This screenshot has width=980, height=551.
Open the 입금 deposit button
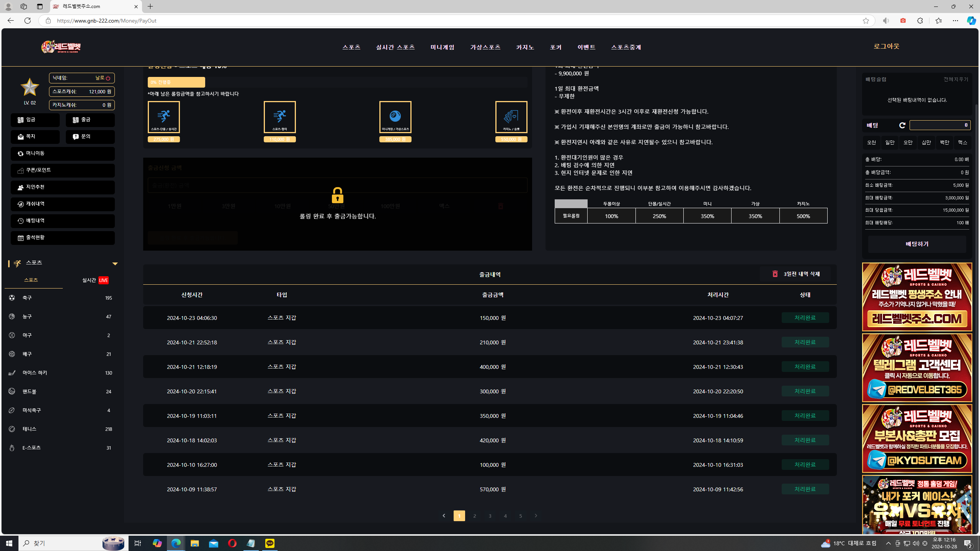click(x=35, y=120)
